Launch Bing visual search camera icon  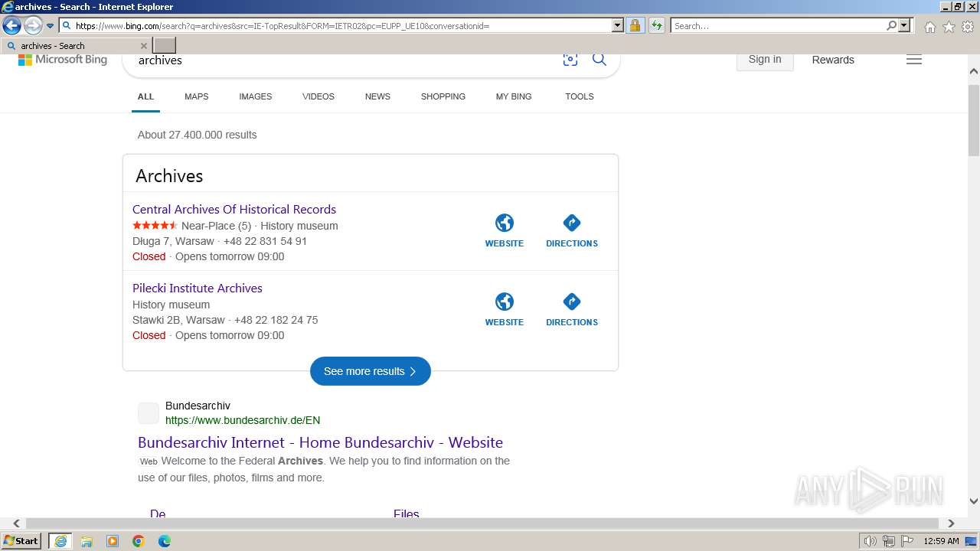(570, 60)
